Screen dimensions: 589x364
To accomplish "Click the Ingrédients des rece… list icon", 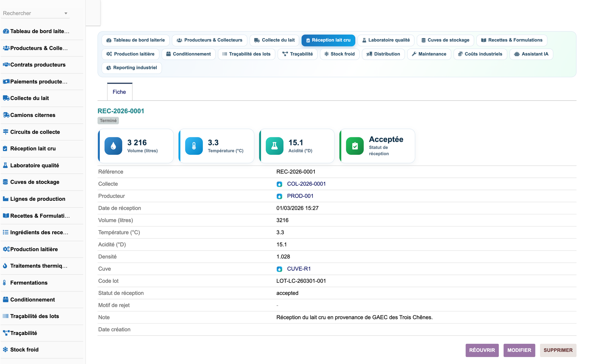I will pos(5,232).
